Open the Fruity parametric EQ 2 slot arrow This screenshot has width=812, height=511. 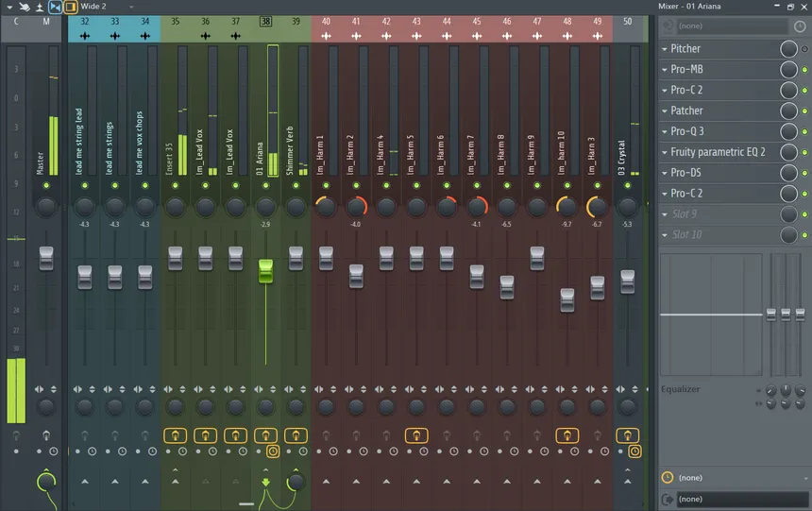click(665, 152)
